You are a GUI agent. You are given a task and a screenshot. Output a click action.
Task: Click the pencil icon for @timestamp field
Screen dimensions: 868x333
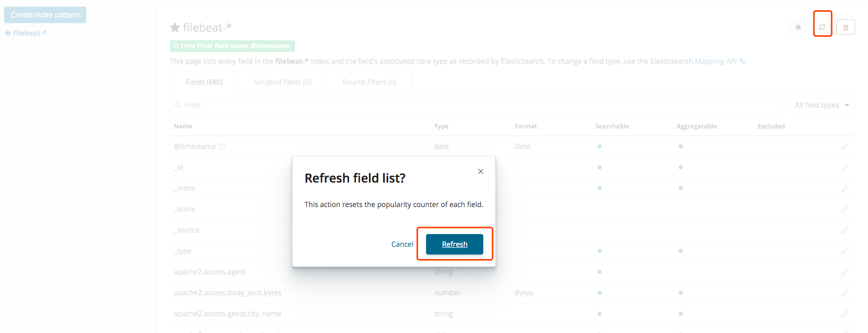845,146
